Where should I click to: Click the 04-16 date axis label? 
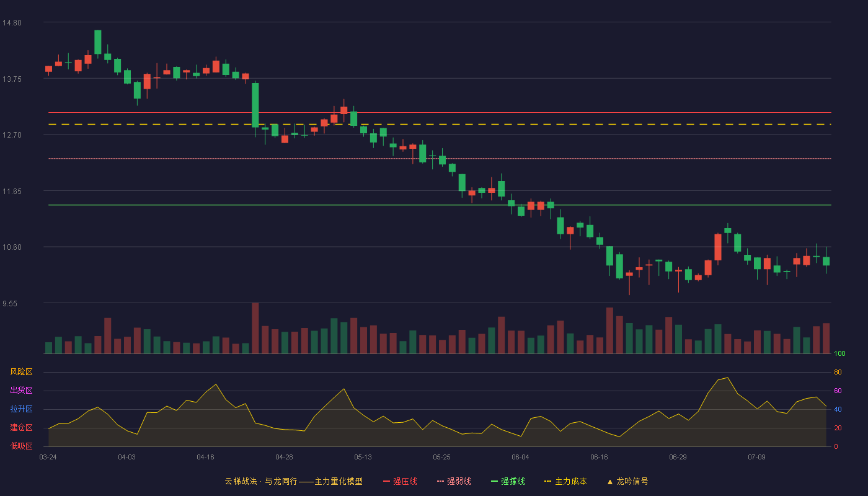(205, 457)
